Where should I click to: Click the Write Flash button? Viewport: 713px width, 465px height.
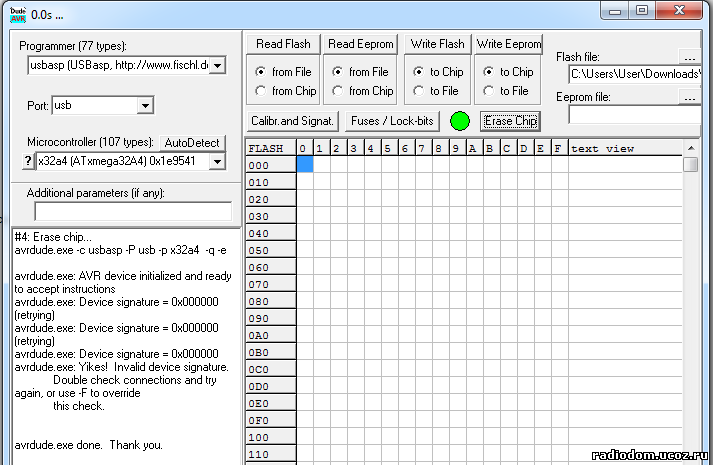pyautogui.click(x=437, y=44)
